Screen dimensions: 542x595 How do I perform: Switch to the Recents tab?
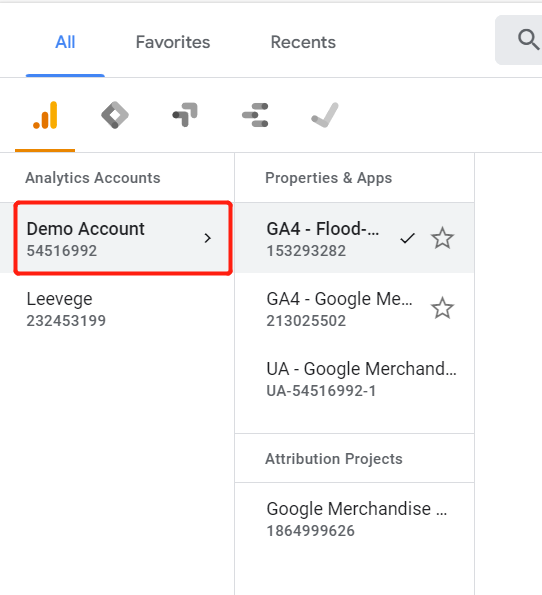[x=303, y=42]
